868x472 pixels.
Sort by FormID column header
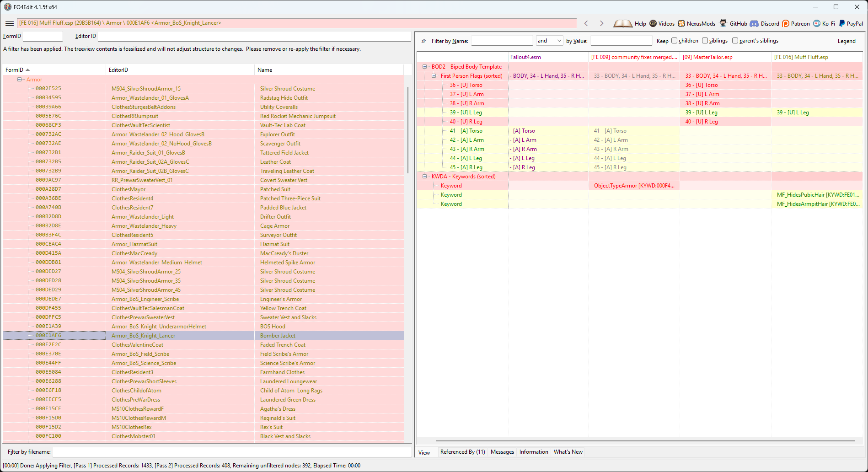(54, 70)
